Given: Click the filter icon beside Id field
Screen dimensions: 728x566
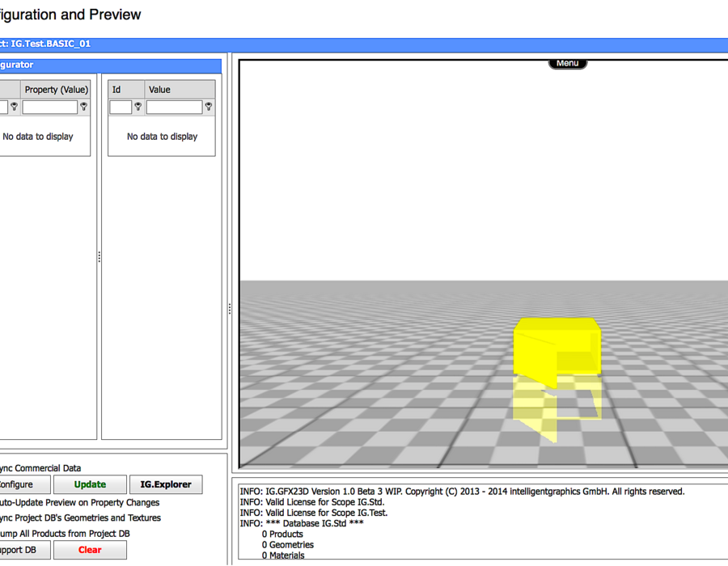Looking at the screenshot, I should pos(138,107).
